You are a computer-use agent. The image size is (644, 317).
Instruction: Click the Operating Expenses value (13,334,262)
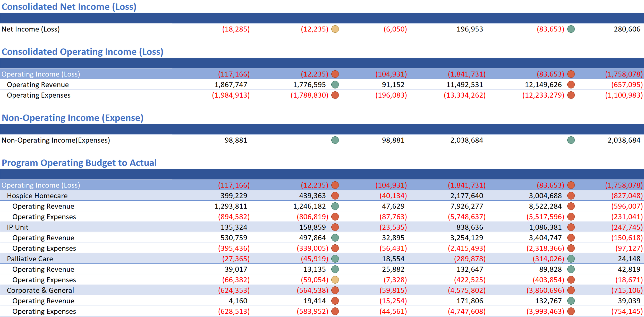pyautogui.click(x=464, y=95)
